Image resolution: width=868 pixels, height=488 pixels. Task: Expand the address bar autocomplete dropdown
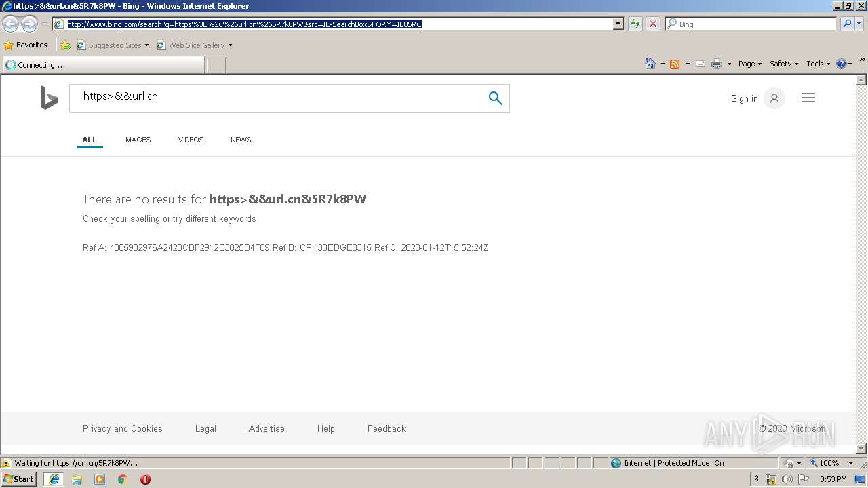point(618,24)
